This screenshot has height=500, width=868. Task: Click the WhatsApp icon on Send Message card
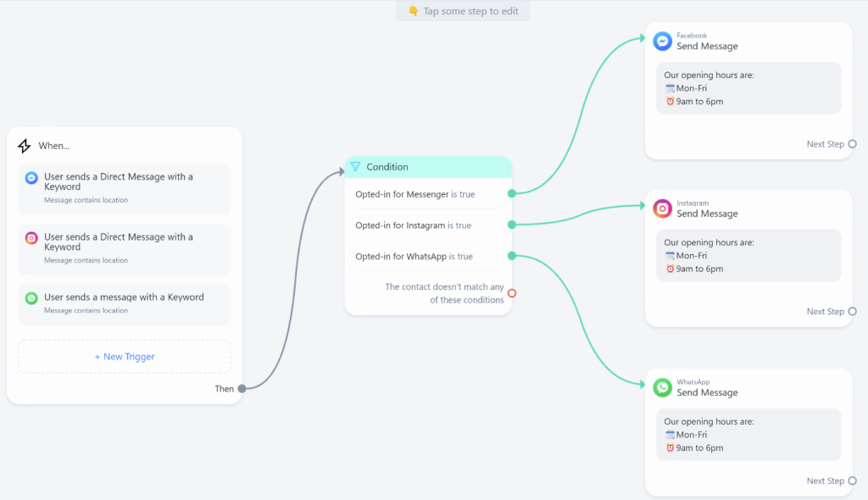[662, 387]
